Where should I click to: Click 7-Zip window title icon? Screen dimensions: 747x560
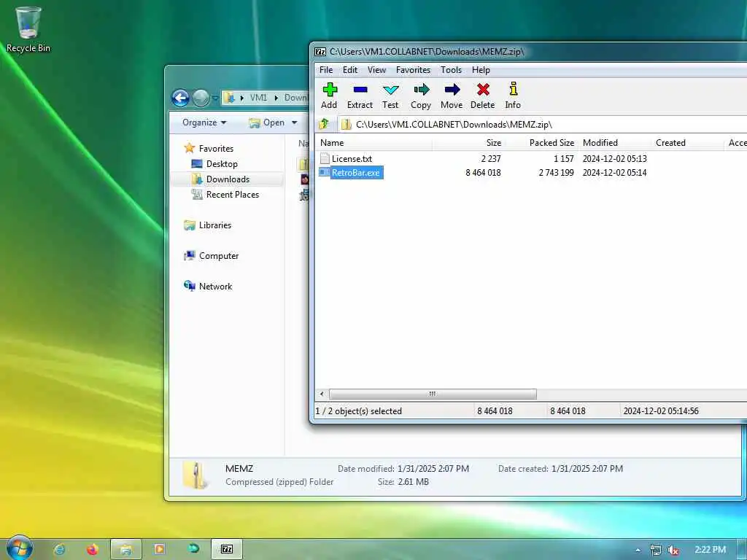click(x=321, y=52)
